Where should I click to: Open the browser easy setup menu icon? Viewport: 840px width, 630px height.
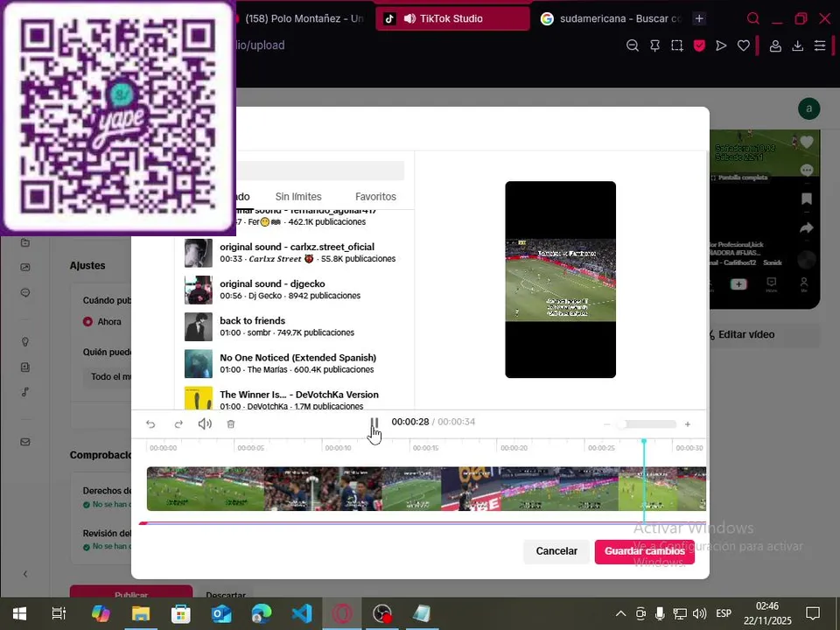coord(820,45)
